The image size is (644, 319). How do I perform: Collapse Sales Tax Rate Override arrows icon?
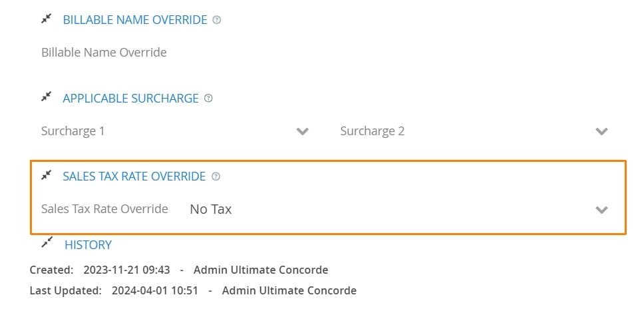tap(47, 175)
